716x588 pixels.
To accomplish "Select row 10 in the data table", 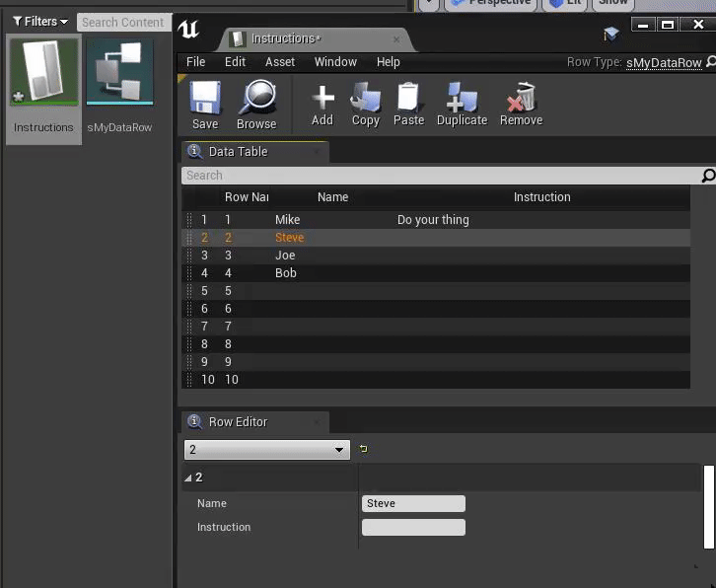I will [436, 380].
